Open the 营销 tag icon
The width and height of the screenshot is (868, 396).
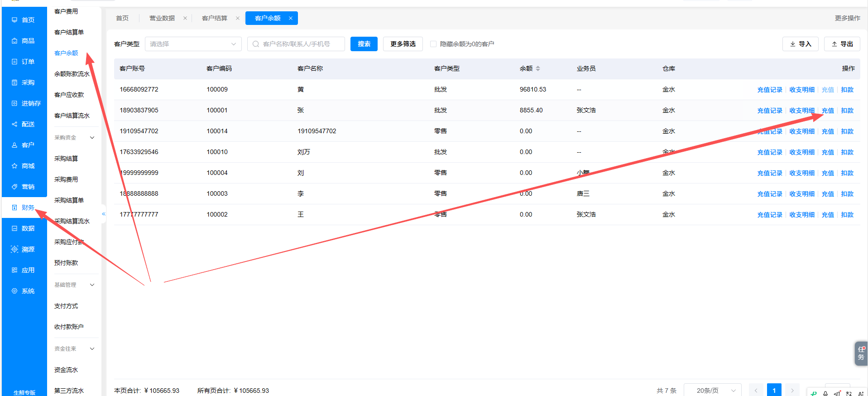[x=14, y=187]
